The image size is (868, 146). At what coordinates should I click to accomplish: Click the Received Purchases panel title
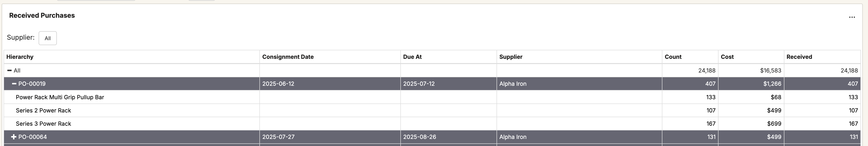[x=42, y=16]
